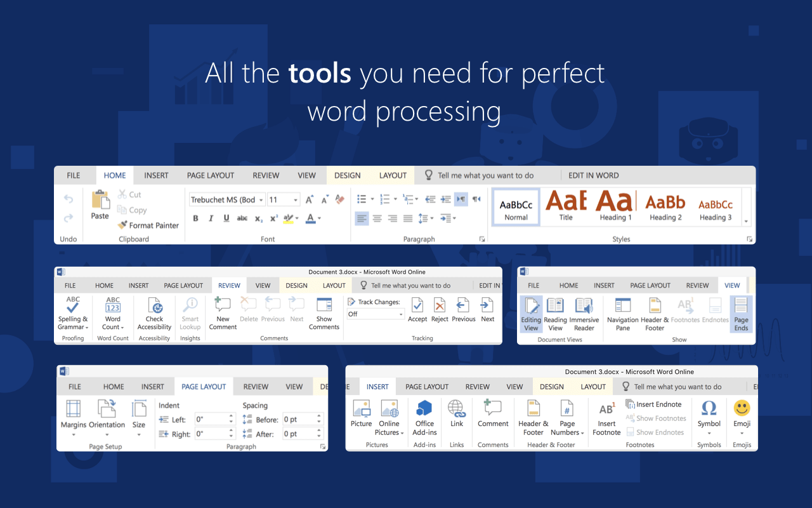812x508 pixels.
Task: Click the Word Count icon
Action: click(113, 305)
